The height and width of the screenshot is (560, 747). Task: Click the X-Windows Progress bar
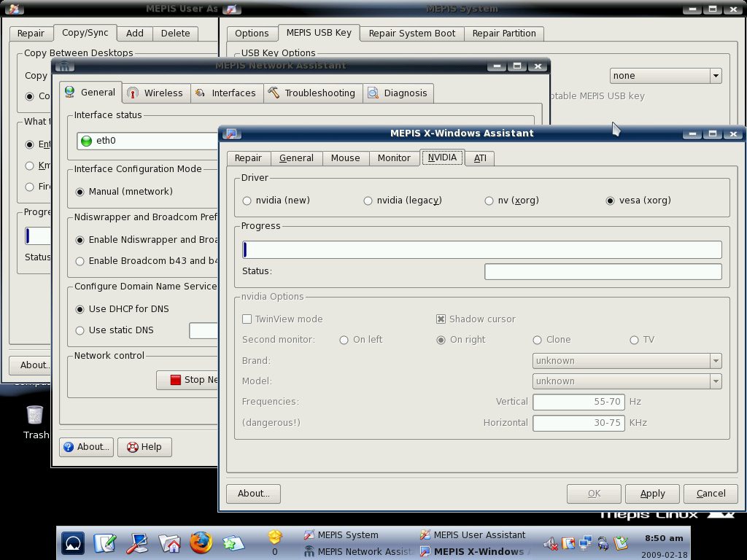481,250
